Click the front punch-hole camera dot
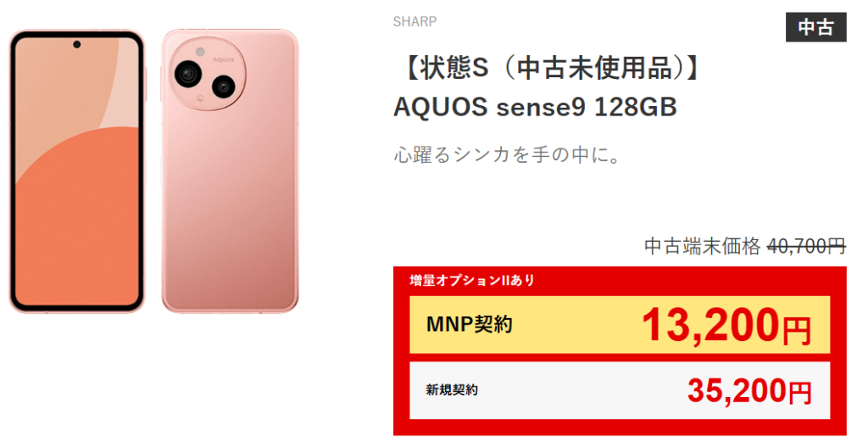The height and width of the screenshot is (448, 868). pyautogui.click(x=76, y=42)
